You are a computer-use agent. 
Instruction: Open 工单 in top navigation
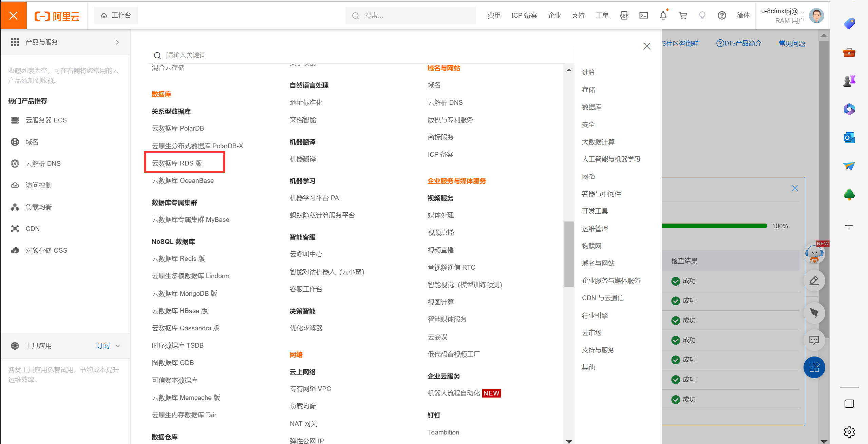[602, 15]
